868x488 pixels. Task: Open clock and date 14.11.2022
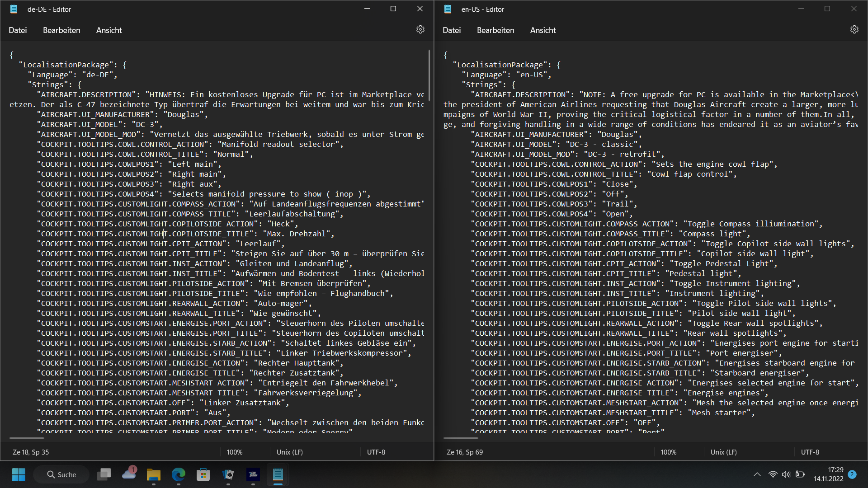point(828,474)
